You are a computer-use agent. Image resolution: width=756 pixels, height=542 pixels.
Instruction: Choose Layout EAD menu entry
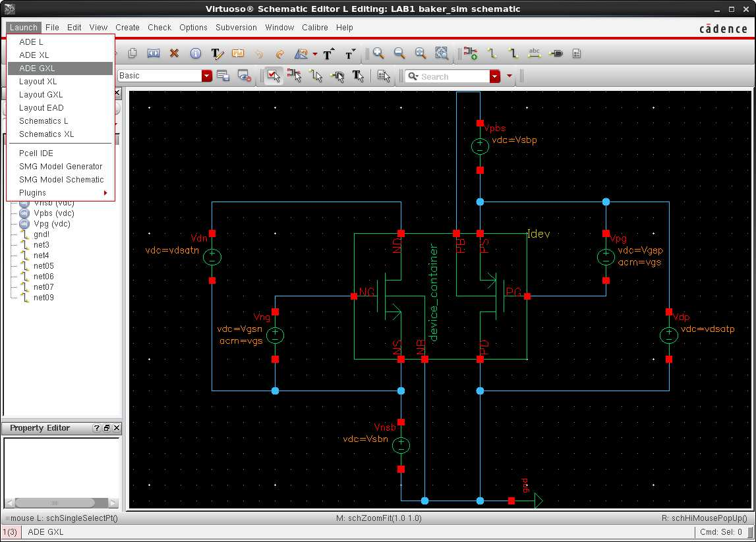point(60,107)
